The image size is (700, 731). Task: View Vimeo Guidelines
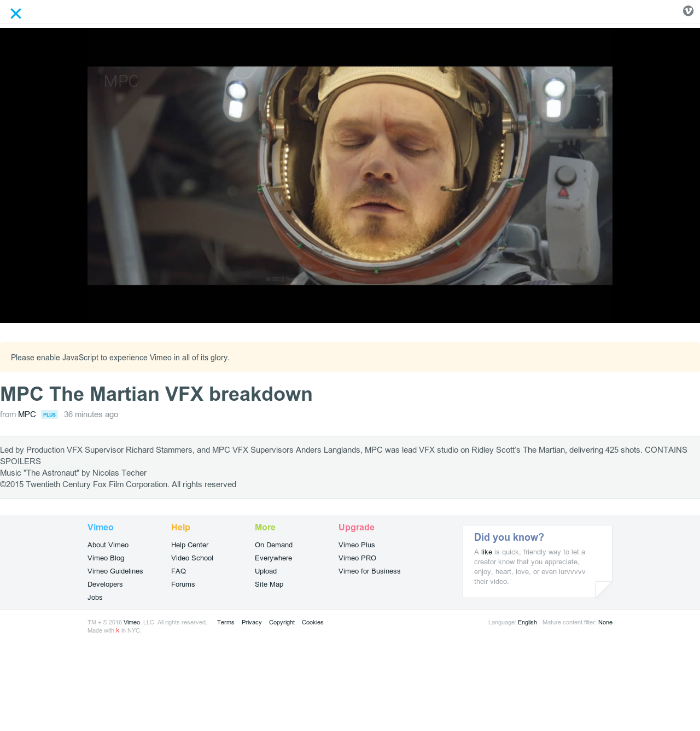point(115,571)
